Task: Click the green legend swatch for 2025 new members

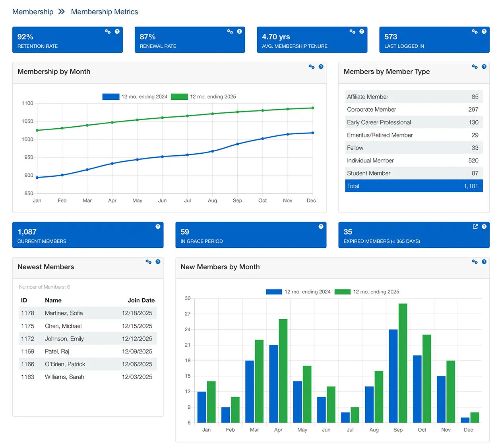Action: click(x=343, y=292)
